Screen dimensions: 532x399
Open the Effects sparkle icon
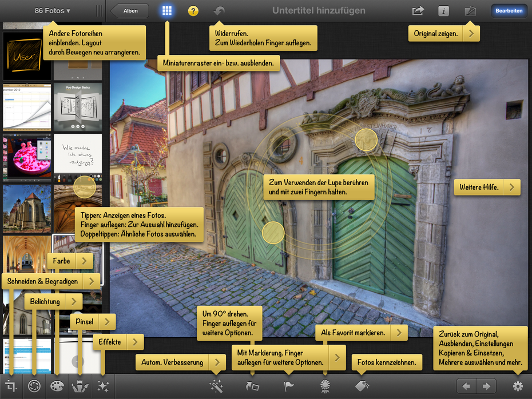coord(103,386)
